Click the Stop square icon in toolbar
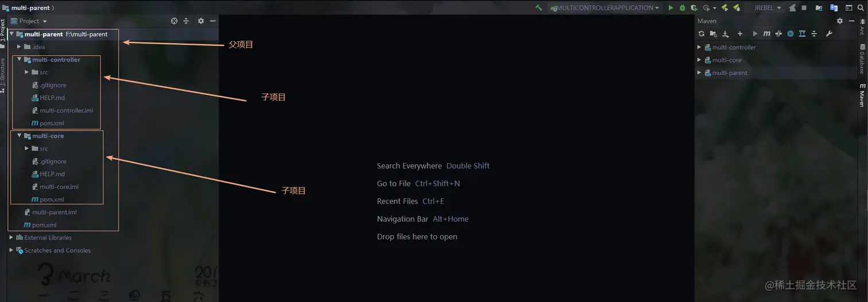 (804, 8)
